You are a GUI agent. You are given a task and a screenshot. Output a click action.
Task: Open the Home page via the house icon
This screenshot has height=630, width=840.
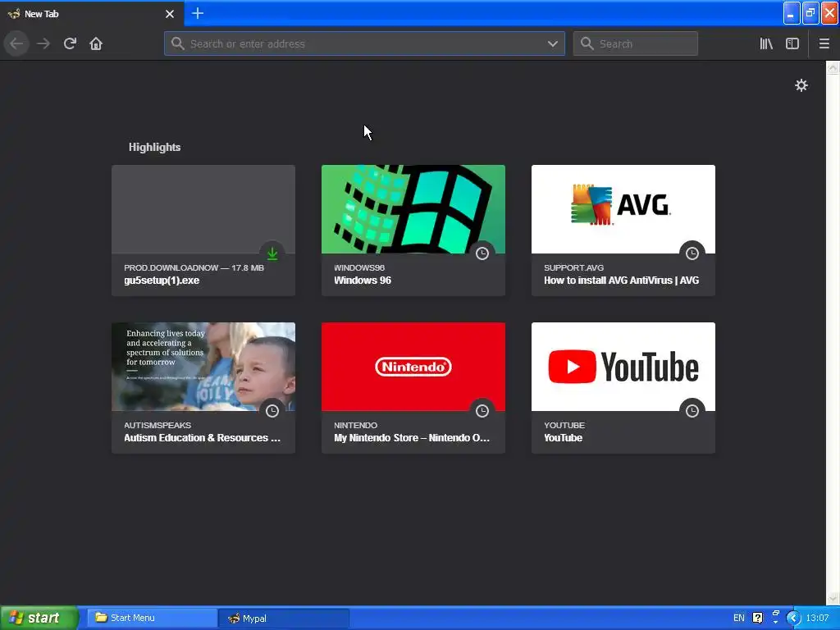click(x=96, y=43)
